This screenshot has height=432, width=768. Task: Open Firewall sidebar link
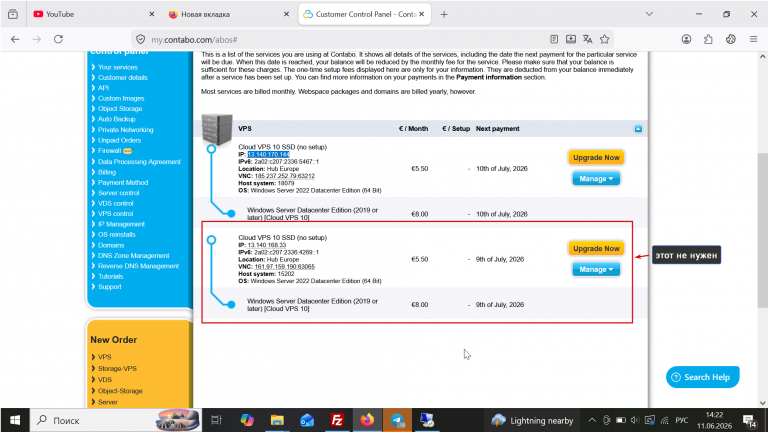click(x=109, y=150)
